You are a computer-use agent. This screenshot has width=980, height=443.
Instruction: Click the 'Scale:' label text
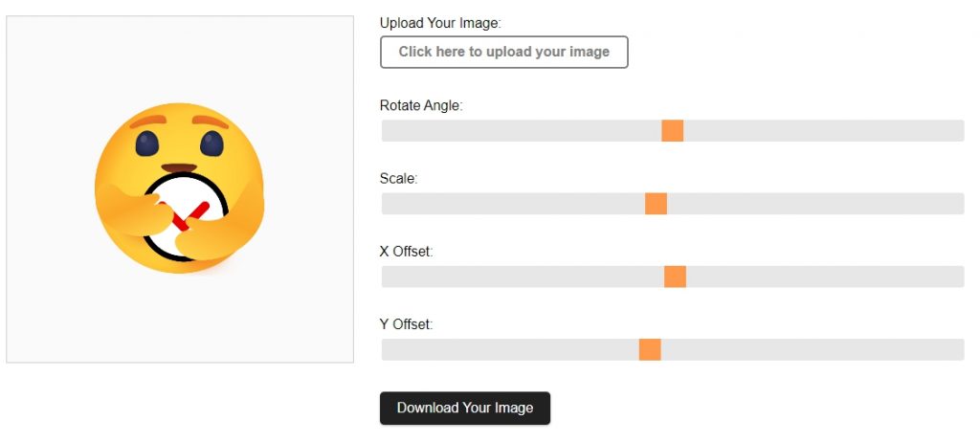click(398, 179)
